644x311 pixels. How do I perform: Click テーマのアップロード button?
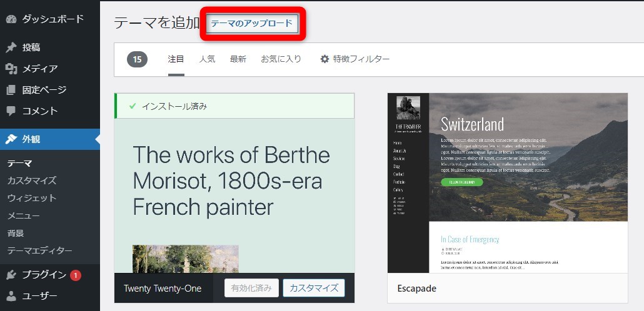click(x=252, y=23)
